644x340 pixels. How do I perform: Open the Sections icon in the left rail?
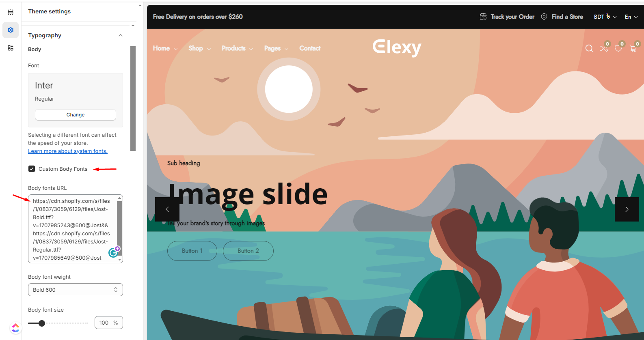click(11, 12)
